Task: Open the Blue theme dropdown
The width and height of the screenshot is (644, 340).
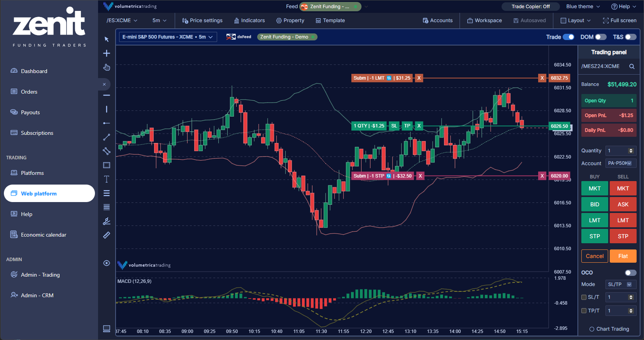Action: 583,7
